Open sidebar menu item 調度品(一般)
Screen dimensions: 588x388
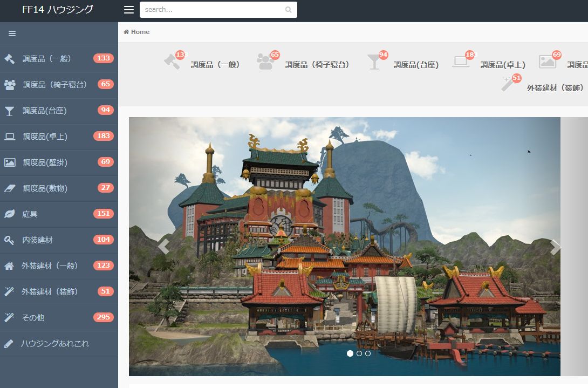click(59, 59)
